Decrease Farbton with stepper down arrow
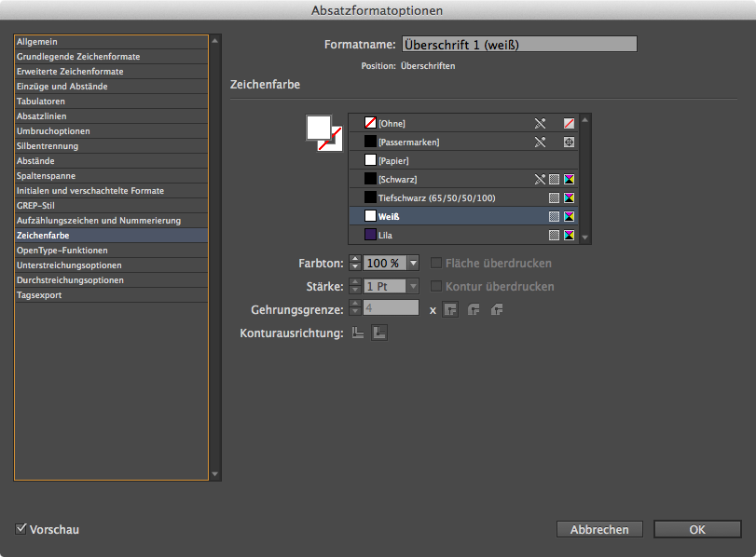756x557 pixels. pos(355,267)
